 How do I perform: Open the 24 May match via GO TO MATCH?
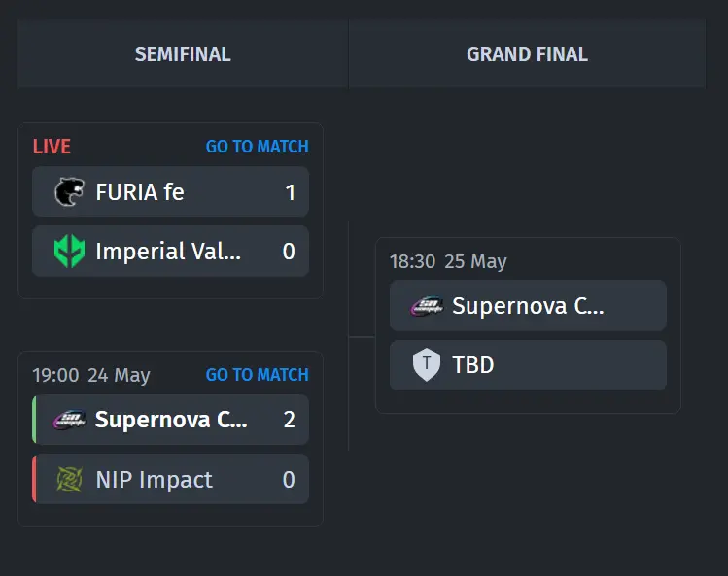258,375
